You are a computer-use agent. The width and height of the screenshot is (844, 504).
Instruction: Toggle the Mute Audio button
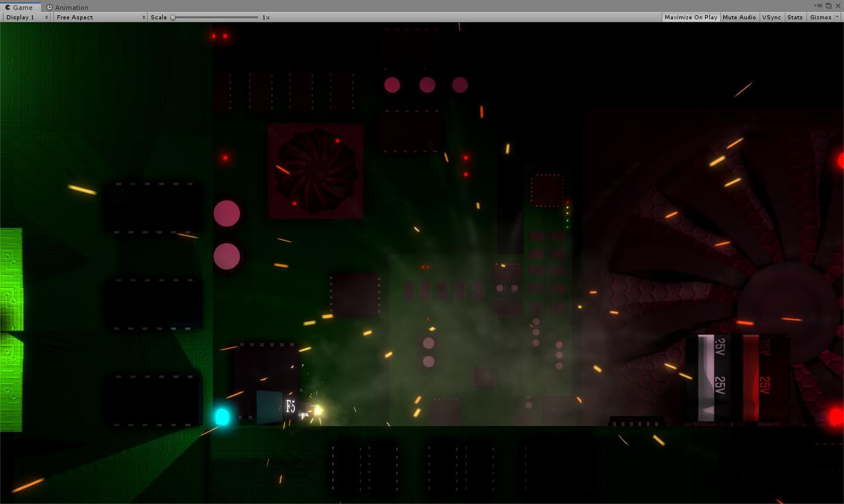click(739, 17)
